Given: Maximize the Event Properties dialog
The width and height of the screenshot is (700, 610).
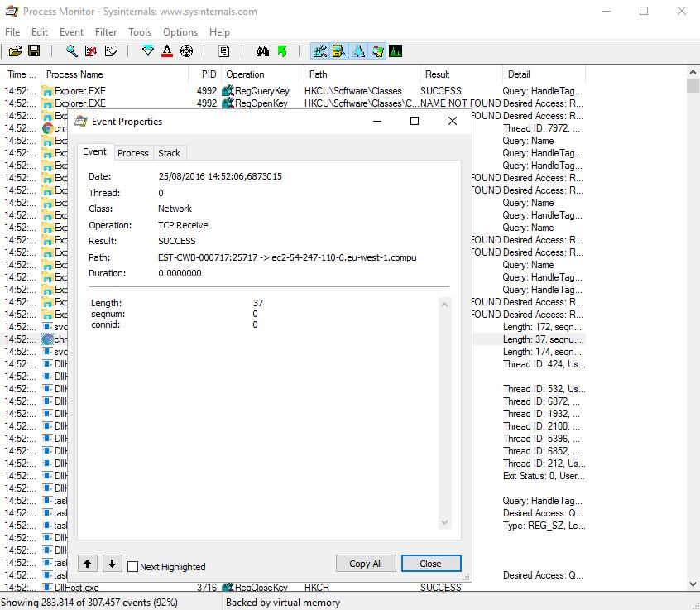Looking at the screenshot, I should point(415,121).
